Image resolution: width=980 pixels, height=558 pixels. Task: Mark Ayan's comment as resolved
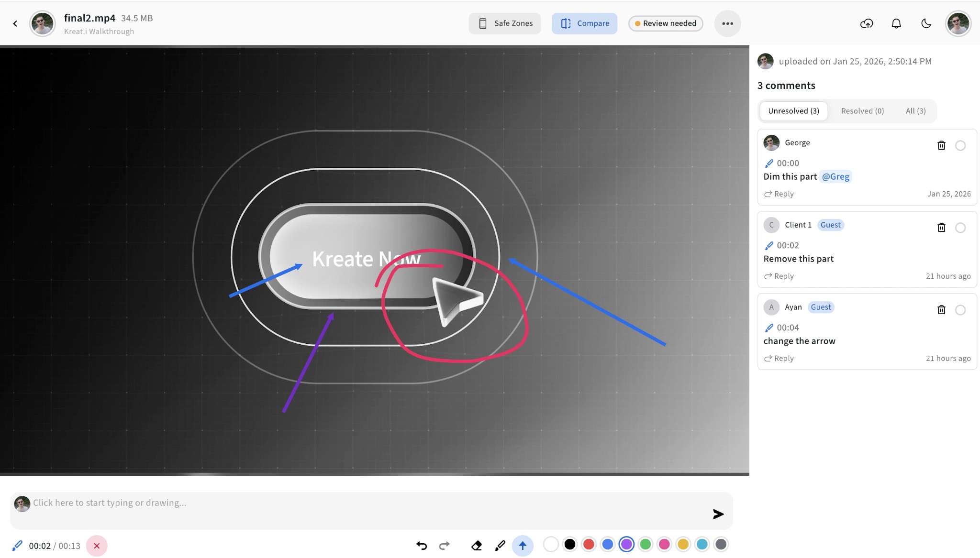click(x=961, y=310)
